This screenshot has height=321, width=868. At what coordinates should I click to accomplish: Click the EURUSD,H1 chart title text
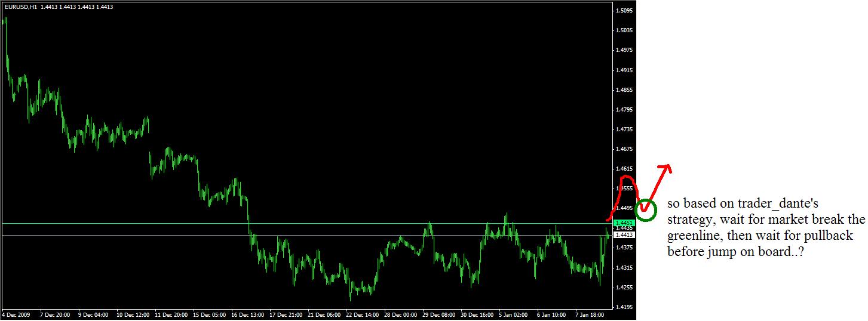[21, 7]
